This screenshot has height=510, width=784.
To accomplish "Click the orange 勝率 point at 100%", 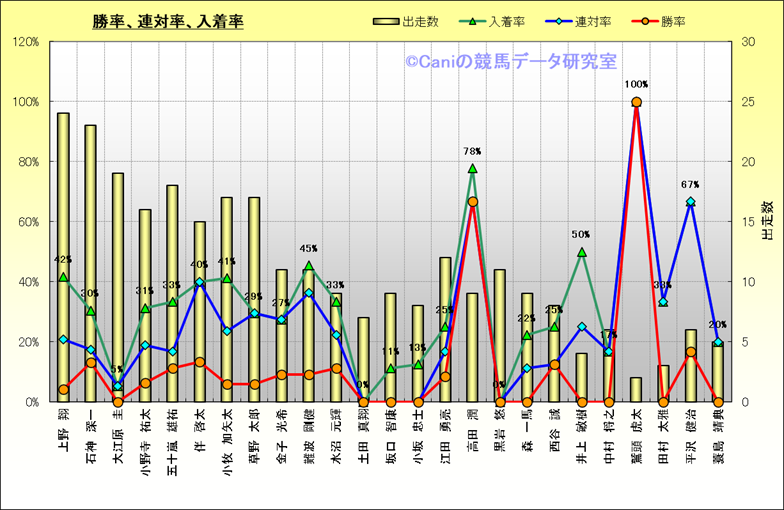I will [x=636, y=102].
